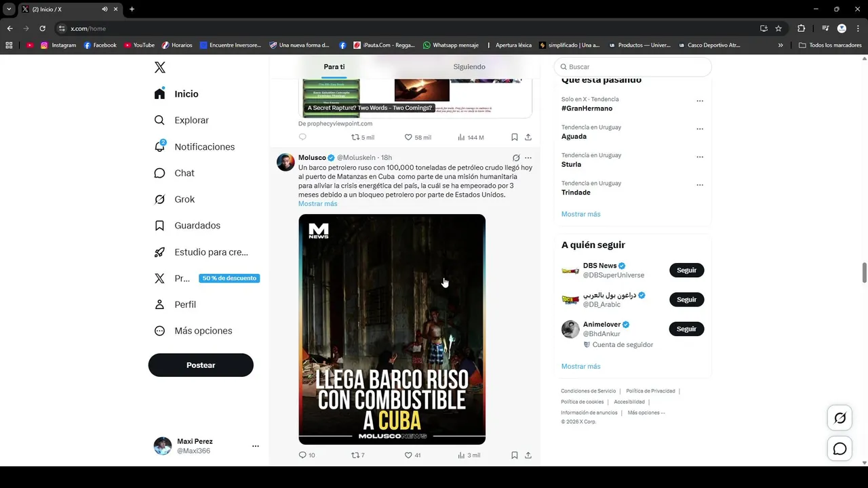Bookmark the prophecyviewpoint post
The width and height of the screenshot is (868, 488).
515,137
